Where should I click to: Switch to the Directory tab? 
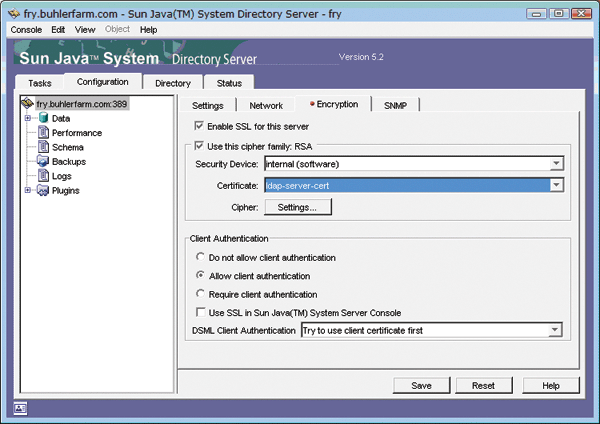[172, 83]
